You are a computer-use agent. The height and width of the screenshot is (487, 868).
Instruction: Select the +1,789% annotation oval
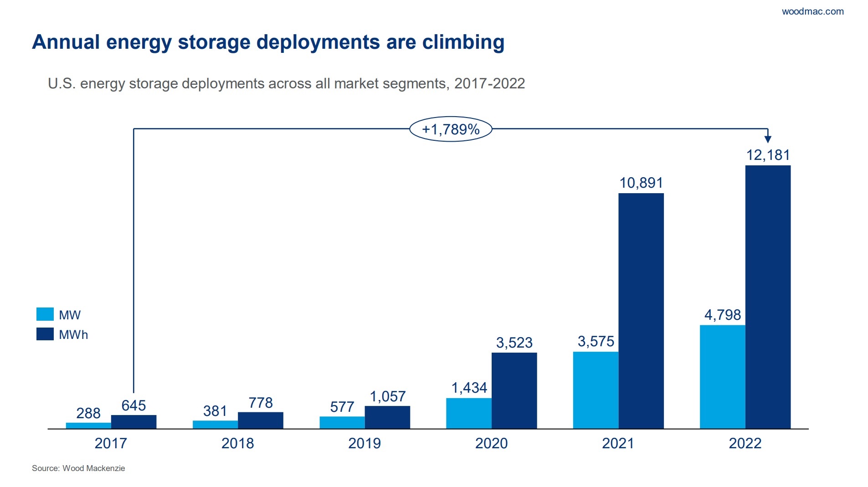click(451, 129)
